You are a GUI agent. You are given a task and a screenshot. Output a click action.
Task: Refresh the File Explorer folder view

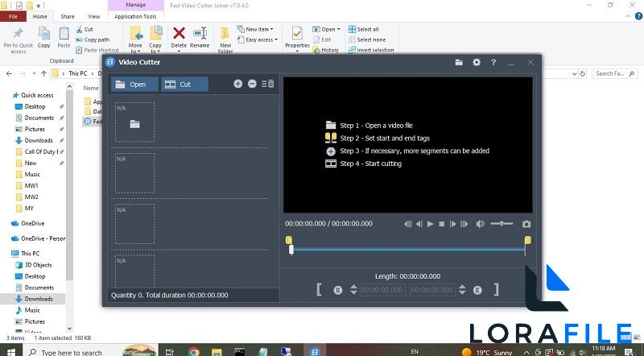(582, 74)
